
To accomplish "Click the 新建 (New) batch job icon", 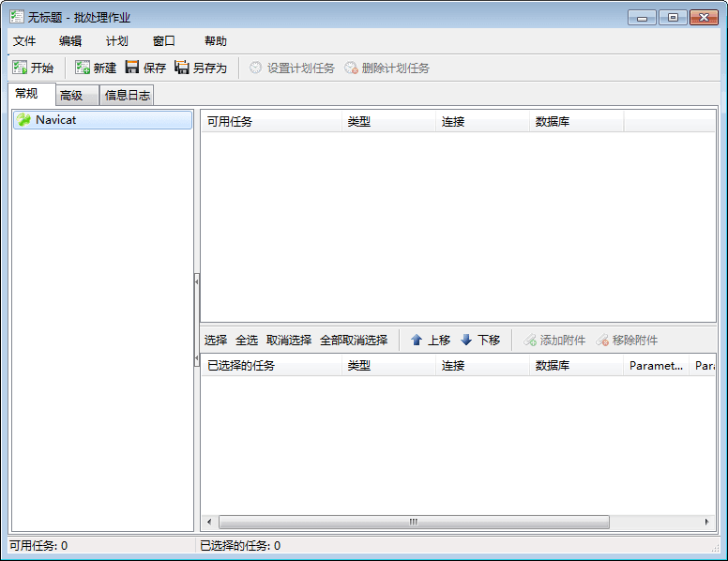I will tap(83, 68).
